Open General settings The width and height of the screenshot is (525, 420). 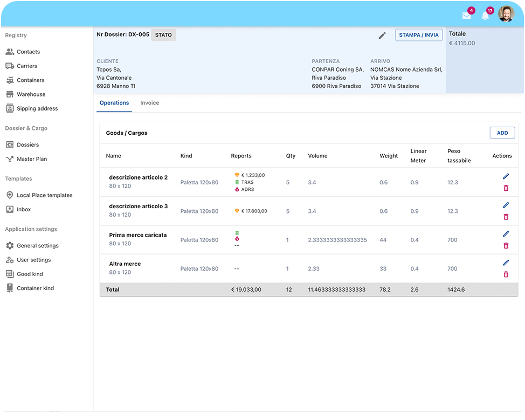click(38, 245)
